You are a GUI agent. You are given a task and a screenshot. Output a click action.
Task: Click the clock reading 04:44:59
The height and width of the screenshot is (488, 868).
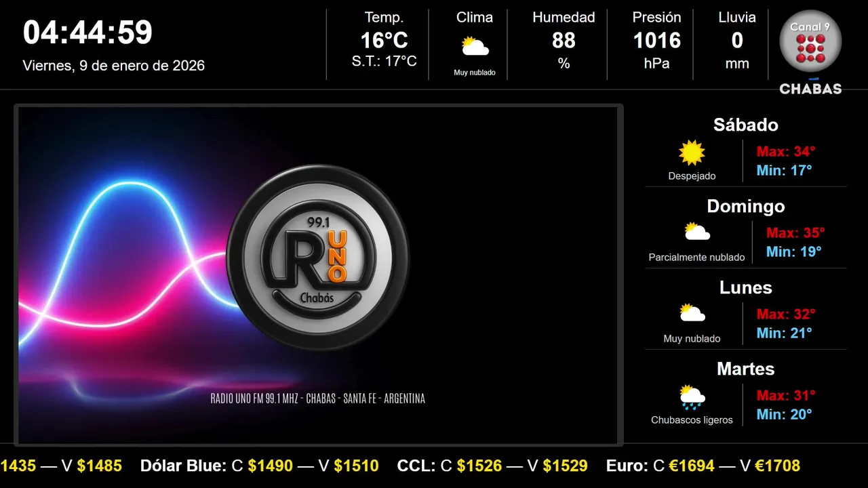pos(87,33)
